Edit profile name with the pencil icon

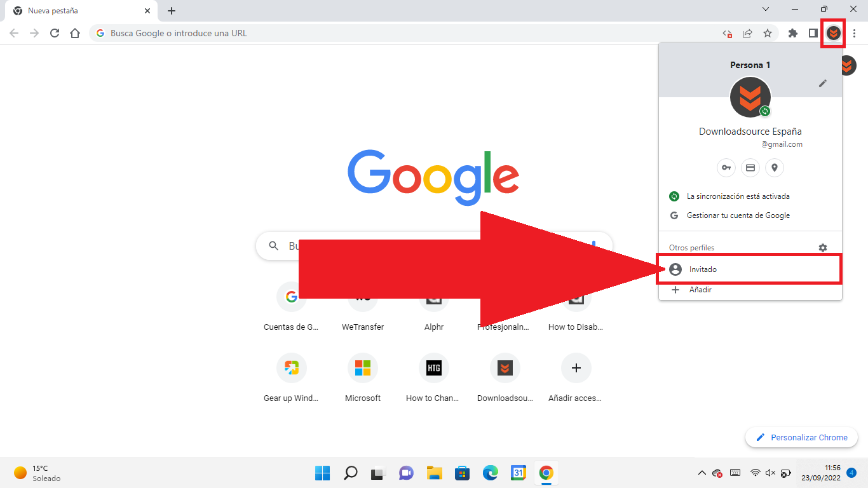[823, 83]
